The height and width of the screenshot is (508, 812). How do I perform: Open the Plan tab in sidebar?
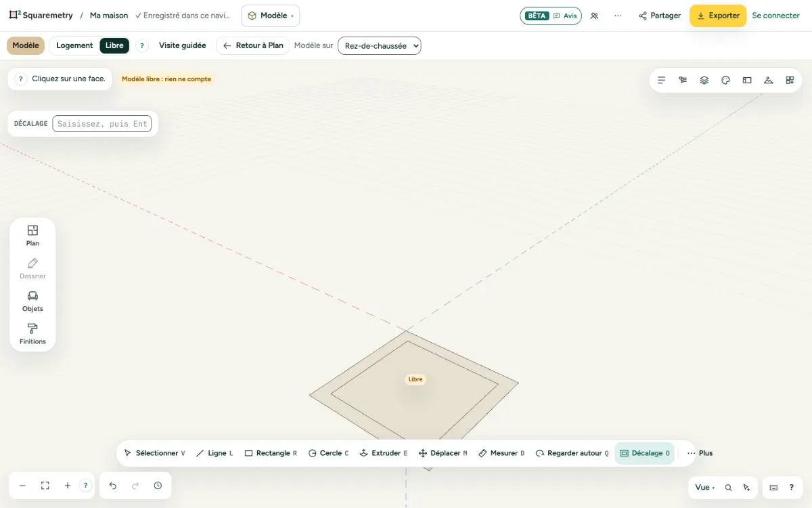coord(32,236)
